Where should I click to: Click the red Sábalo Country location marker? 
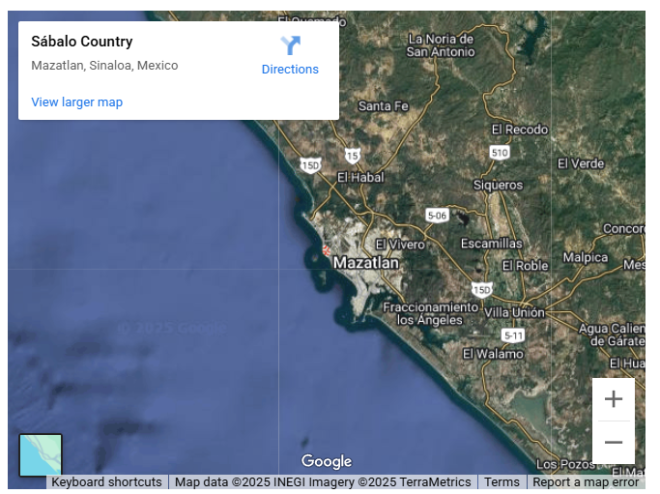click(x=326, y=250)
